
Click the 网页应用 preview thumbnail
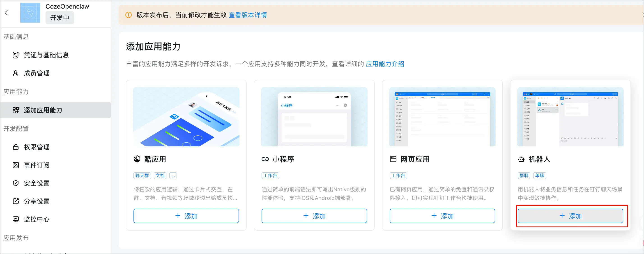[x=442, y=116]
